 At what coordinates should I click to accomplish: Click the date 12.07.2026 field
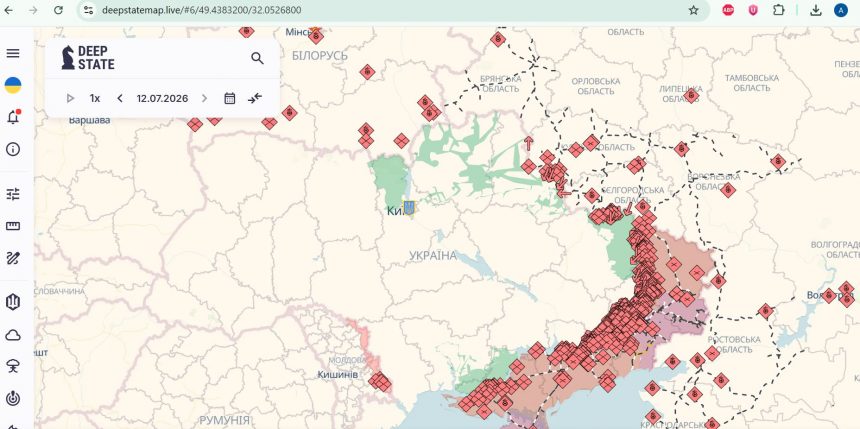tap(162, 98)
